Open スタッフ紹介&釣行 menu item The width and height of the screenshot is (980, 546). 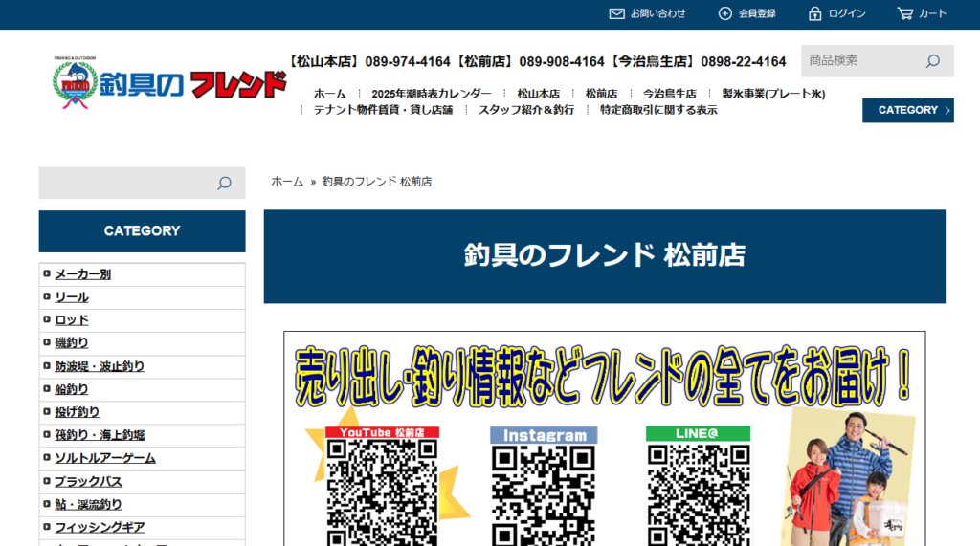pos(526,110)
